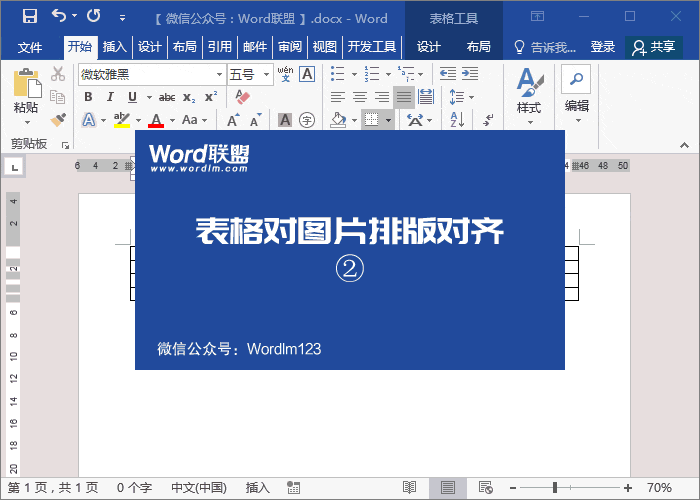700x500 pixels.
Task: Switch to the 插入 tab
Action: pyautogui.click(x=115, y=46)
